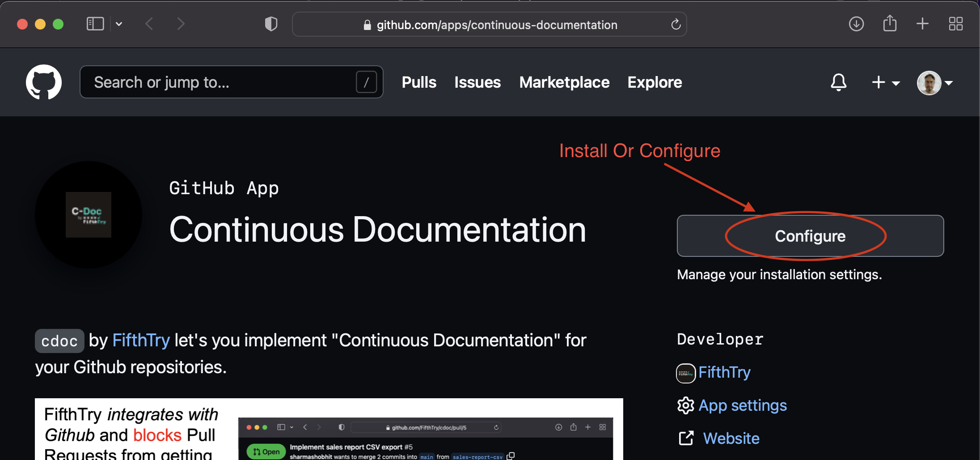Open Explore in GitHub header

coord(655,82)
